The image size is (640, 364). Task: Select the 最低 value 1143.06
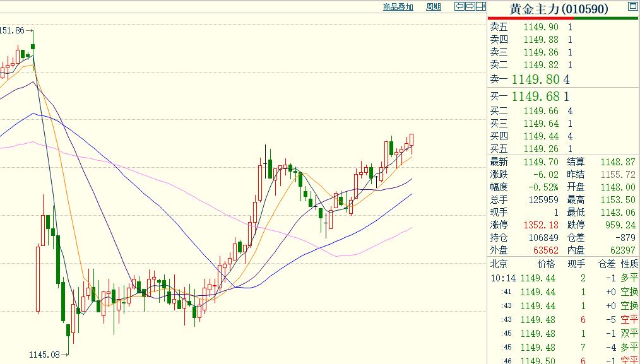[622, 212]
